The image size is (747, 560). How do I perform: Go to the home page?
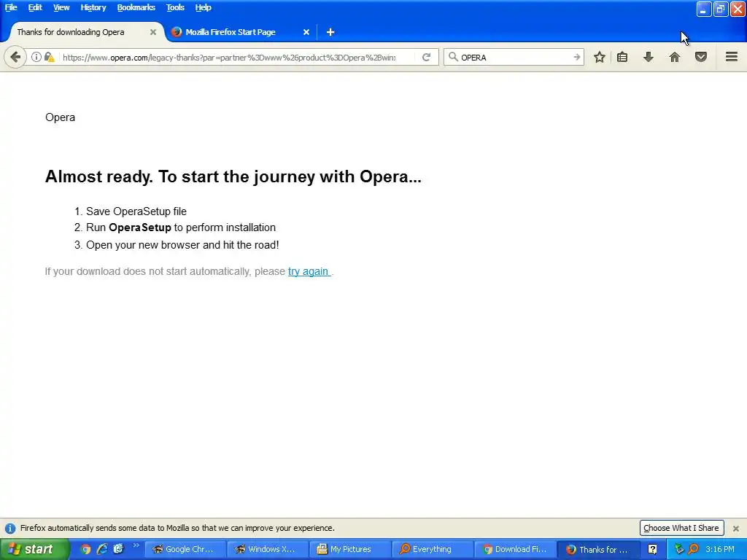click(x=674, y=57)
